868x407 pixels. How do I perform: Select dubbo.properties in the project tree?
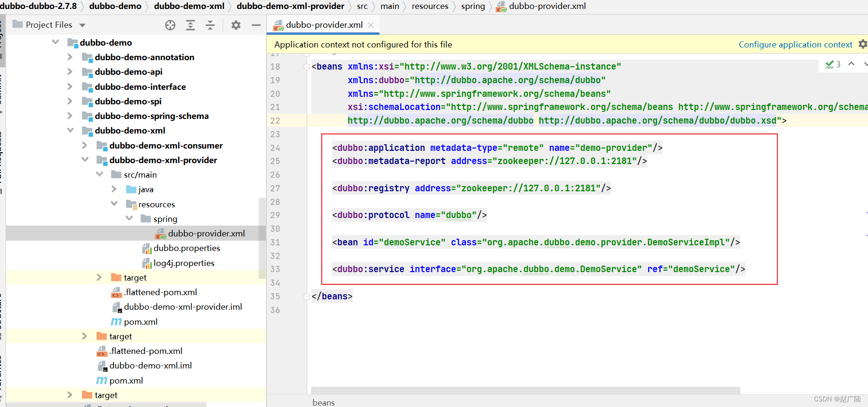click(187, 248)
